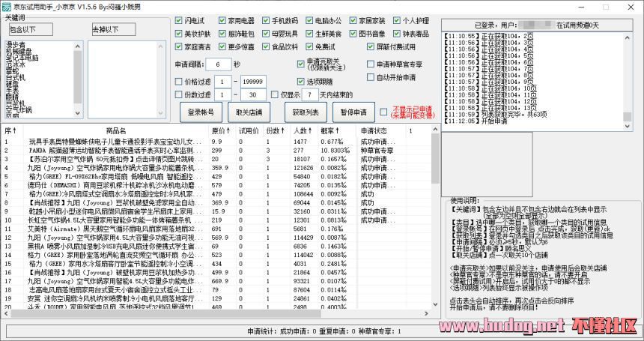
Task: Toggle the 家庭清洁 checkbox
Action: pos(178,46)
